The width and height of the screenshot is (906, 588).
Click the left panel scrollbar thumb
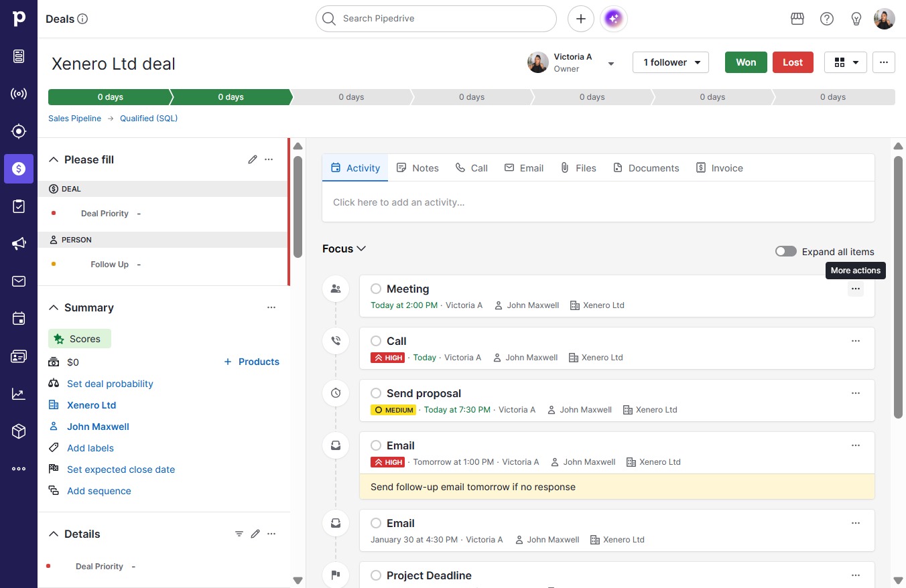pos(298,206)
